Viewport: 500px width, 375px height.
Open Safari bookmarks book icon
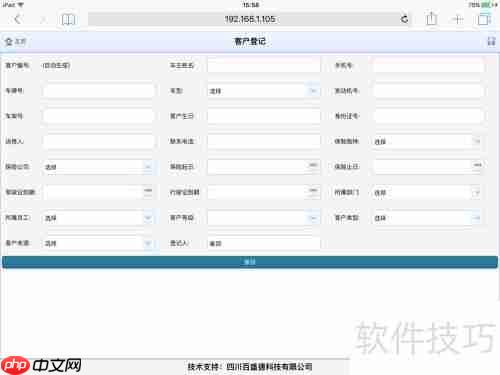point(69,20)
